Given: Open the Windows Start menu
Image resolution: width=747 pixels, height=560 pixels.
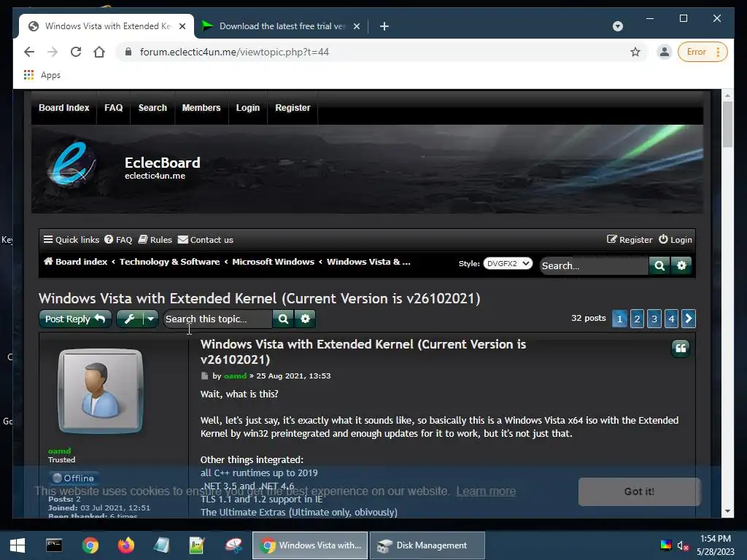Looking at the screenshot, I should [x=18, y=545].
